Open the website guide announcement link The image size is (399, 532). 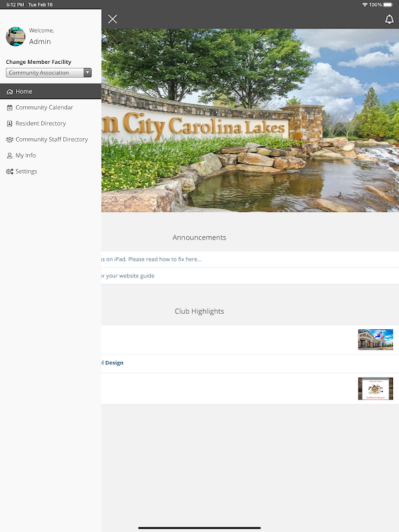[128, 276]
